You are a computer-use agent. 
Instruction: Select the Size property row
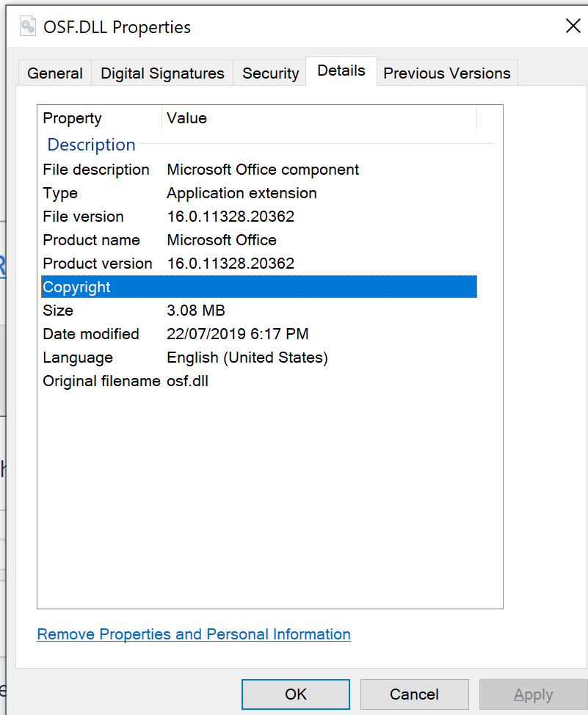pos(259,311)
